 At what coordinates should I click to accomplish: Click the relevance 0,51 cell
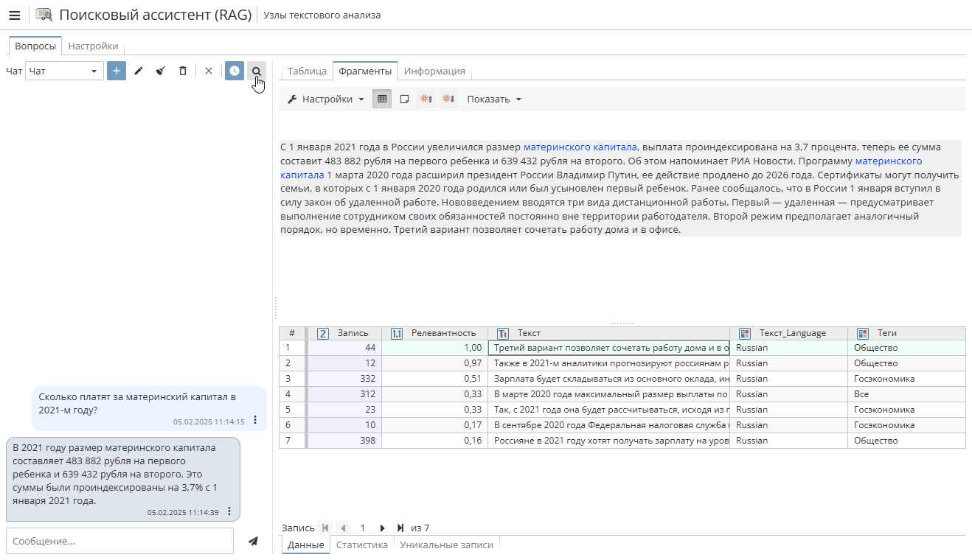click(435, 379)
